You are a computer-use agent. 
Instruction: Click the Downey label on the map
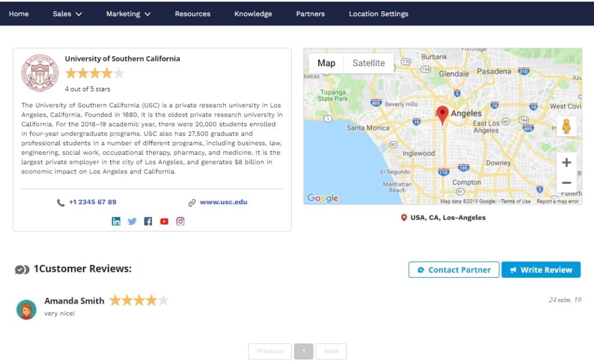[x=498, y=163]
